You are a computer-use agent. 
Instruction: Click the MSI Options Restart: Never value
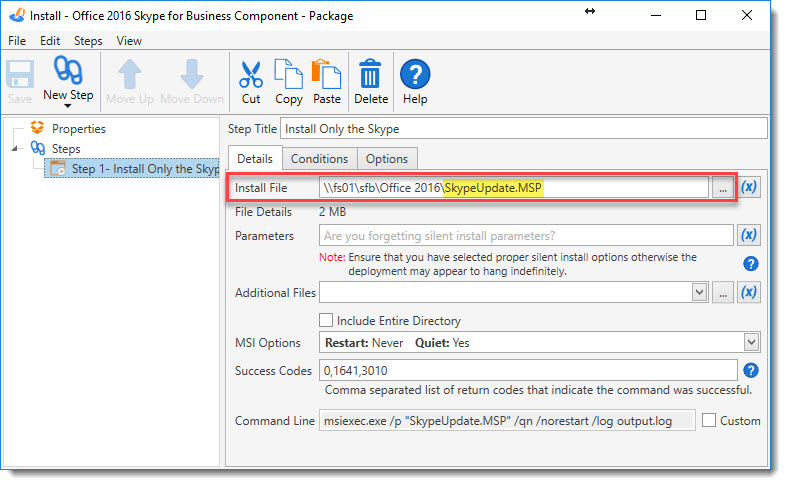pos(364,343)
